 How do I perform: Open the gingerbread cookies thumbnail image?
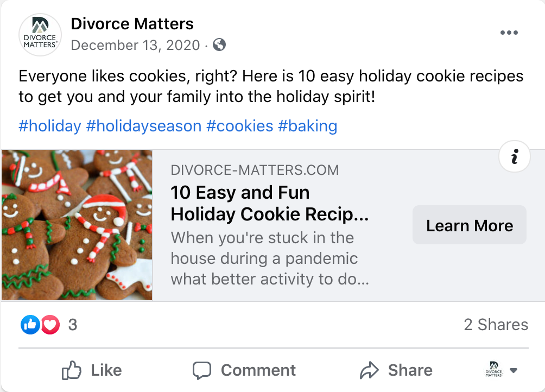point(77,225)
